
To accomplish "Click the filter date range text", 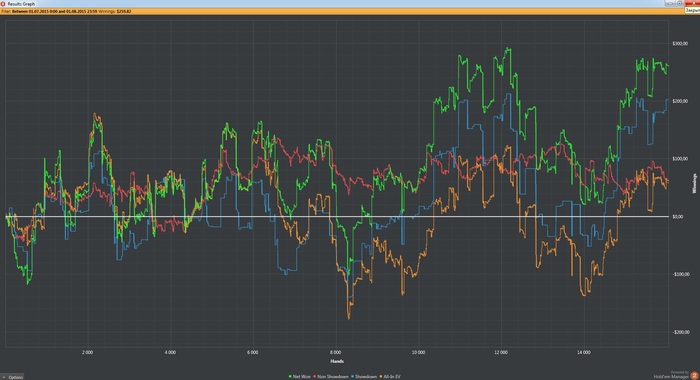I will coord(54,11).
